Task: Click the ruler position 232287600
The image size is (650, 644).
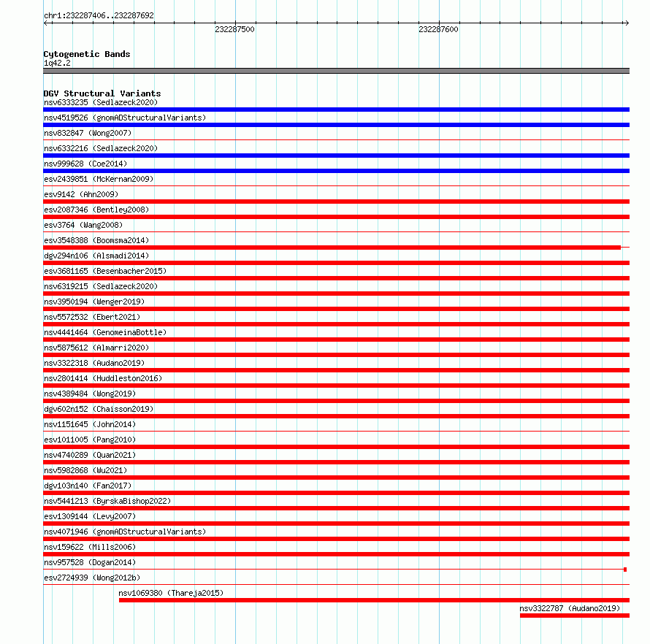Action: (x=438, y=29)
